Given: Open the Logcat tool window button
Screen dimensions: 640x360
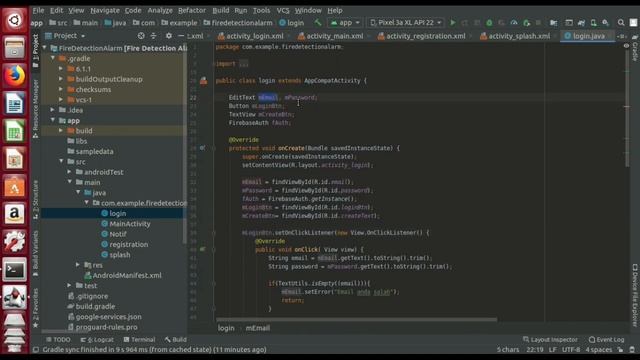Looking at the screenshot, I should (x=97, y=340).
